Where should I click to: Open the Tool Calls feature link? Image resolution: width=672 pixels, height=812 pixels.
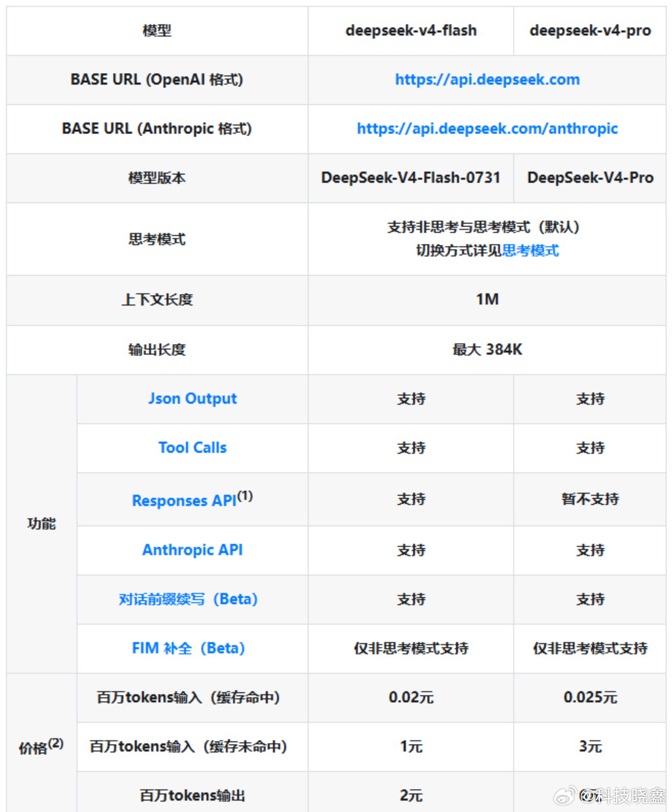click(x=193, y=448)
